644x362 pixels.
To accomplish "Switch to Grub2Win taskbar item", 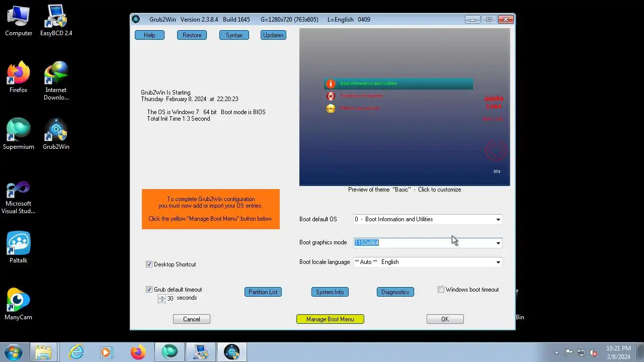I will click(x=232, y=352).
